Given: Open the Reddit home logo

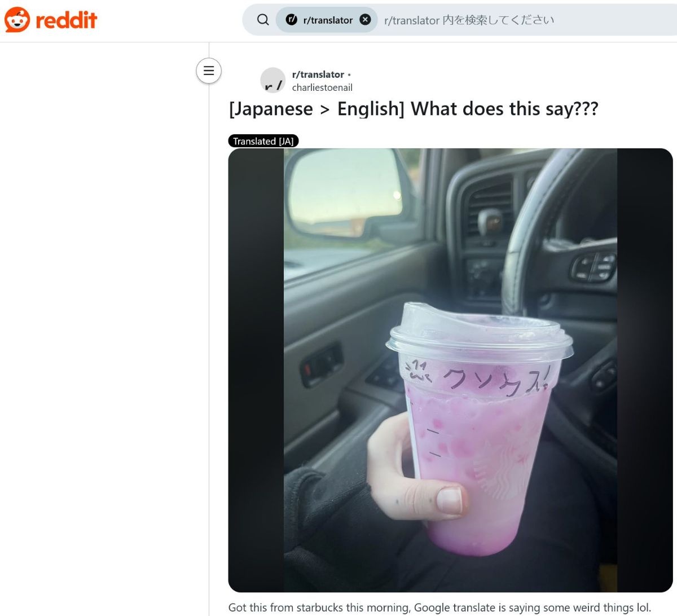Looking at the screenshot, I should coord(51,20).
